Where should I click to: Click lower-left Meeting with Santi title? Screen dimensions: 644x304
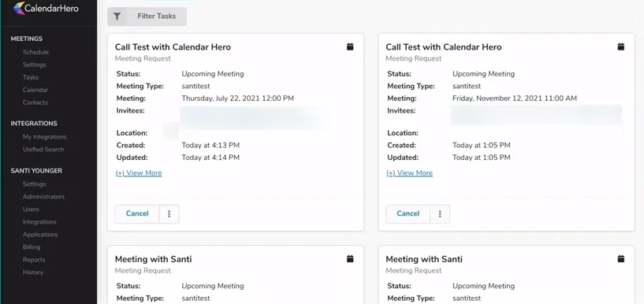(153, 259)
